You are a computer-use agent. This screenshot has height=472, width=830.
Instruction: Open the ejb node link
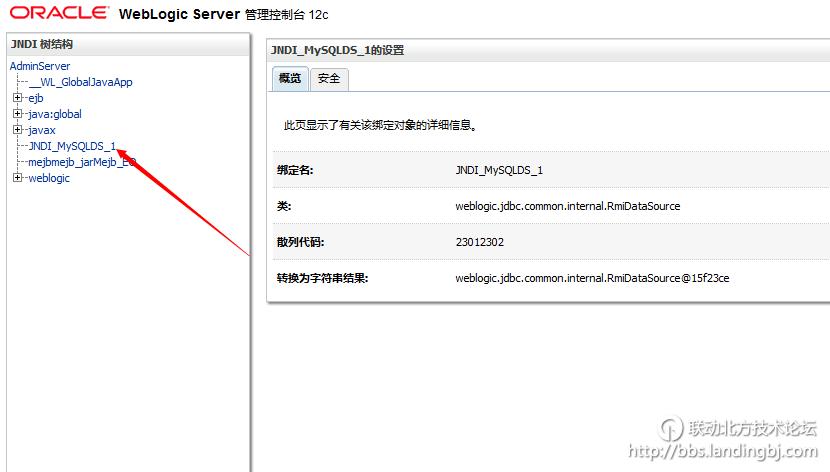(36, 98)
